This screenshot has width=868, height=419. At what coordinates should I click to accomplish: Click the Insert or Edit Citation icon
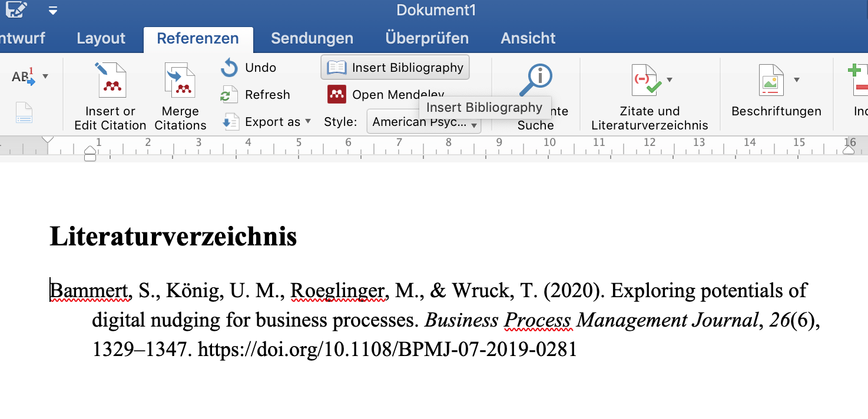pos(111,81)
